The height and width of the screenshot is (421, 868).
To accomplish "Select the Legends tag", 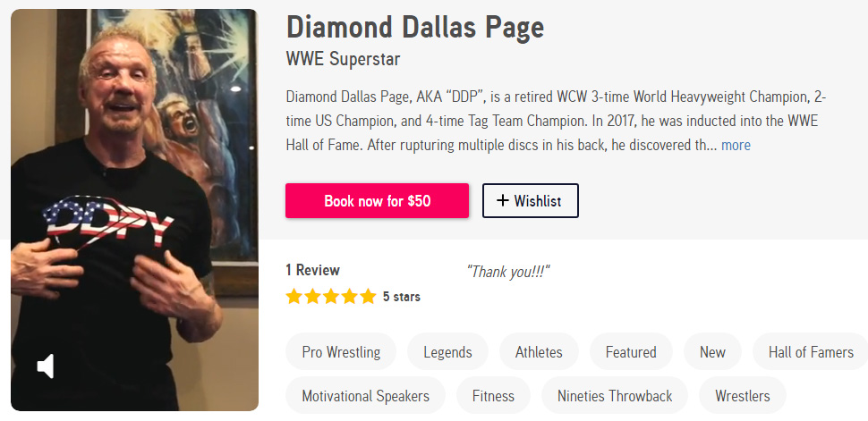I will click(x=447, y=351).
